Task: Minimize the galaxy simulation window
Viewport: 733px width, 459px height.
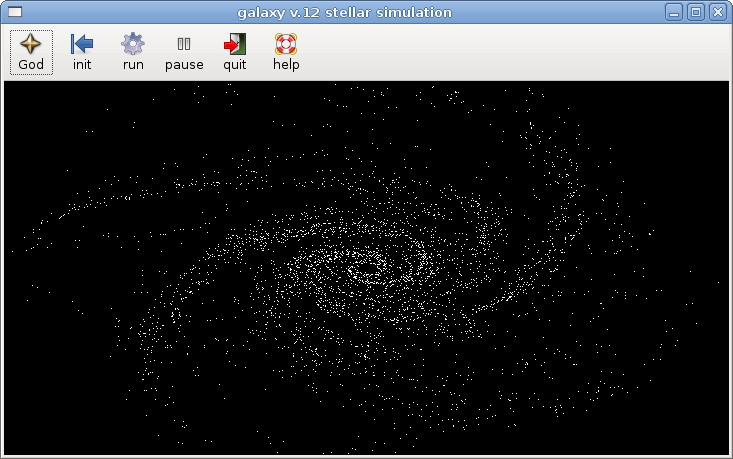Action: pyautogui.click(x=676, y=12)
